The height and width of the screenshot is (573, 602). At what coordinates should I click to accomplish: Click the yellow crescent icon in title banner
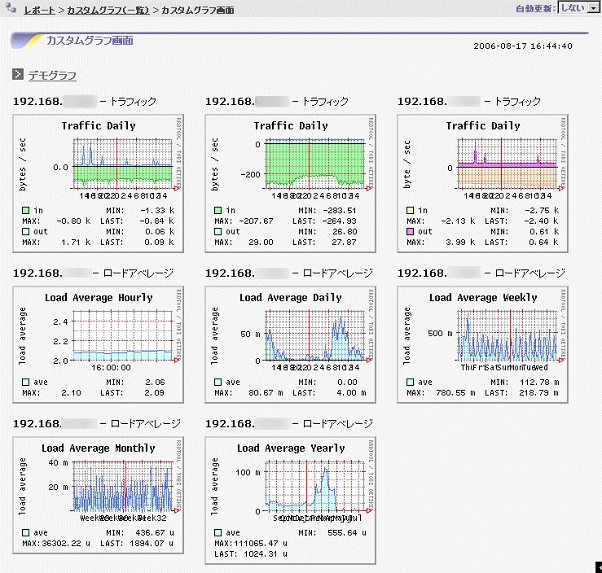29,41
